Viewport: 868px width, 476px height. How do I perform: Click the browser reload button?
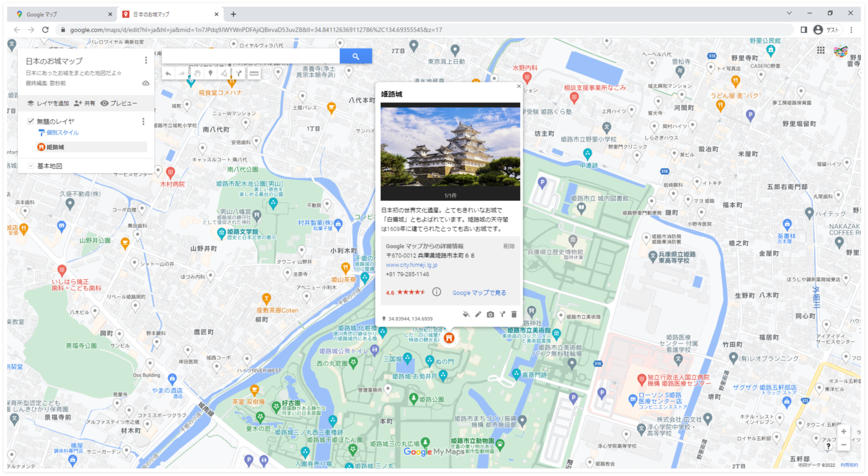(x=45, y=30)
